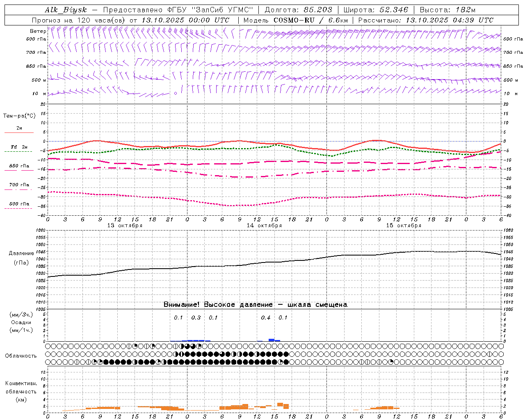This screenshot has width=525, height=420.
Task: Select the 'Предоставлено ФГБУ "ЗапСиб УГМС"' provider text
Action: pos(178,10)
